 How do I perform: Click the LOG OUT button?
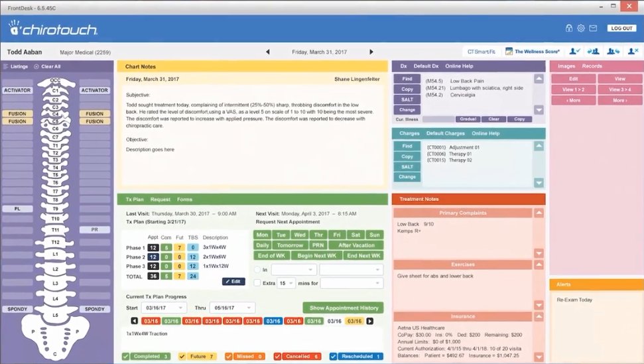pos(621,29)
